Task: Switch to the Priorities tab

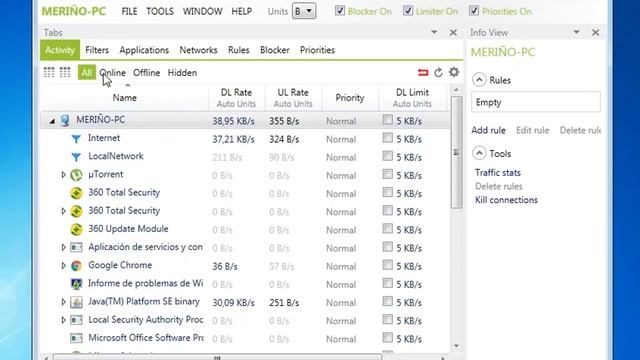Action: (318, 50)
